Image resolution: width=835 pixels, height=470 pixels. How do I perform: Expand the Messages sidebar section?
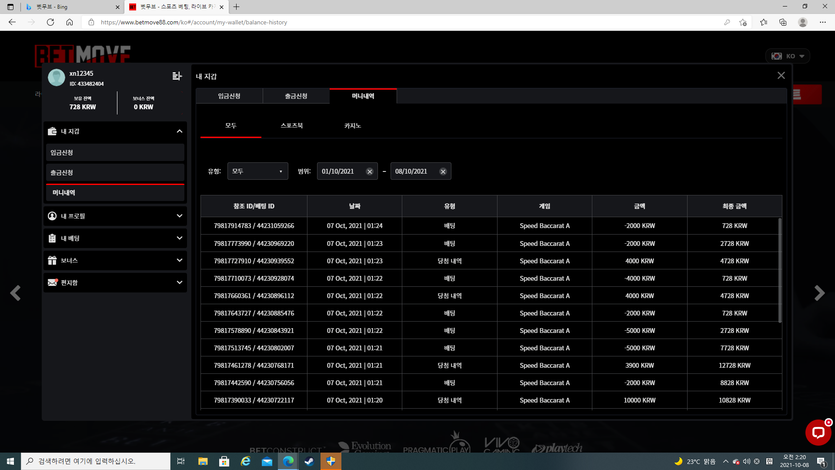pyautogui.click(x=179, y=283)
